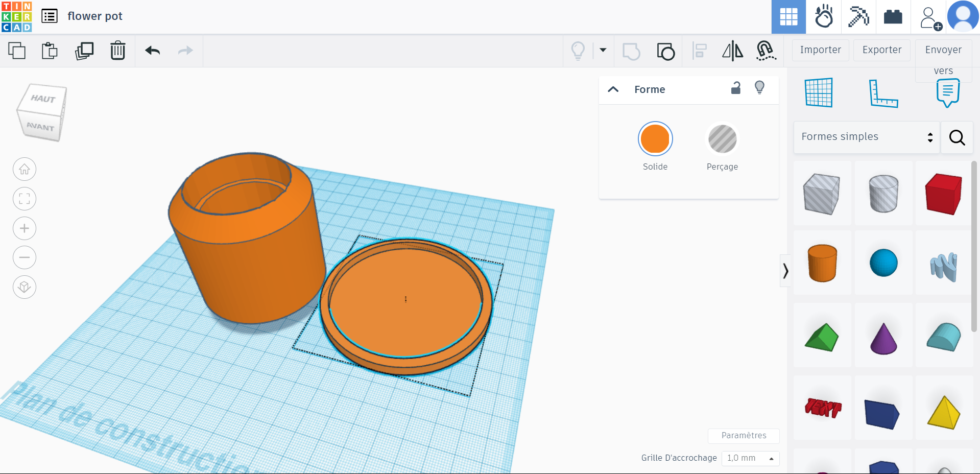980x474 pixels.
Task: Collapse the Forme panel chevron
Action: pyautogui.click(x=613, y=89)
